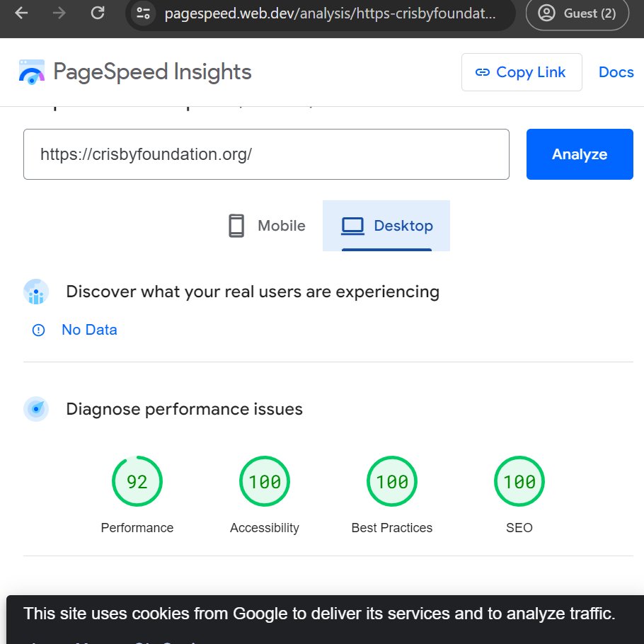
Task: Click the PageSpeed Insights logo icon
Action: click(32, 72)
